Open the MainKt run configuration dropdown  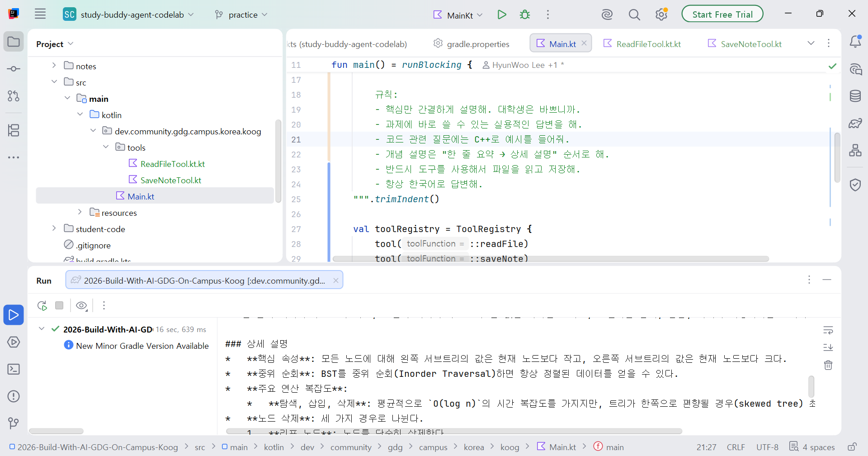[x=458, y=15]
